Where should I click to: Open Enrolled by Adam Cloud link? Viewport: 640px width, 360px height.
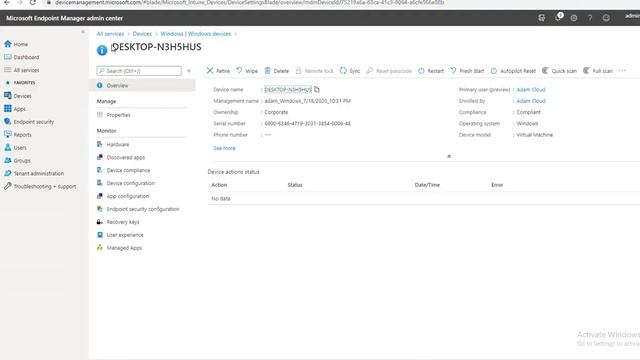point(531,101)
